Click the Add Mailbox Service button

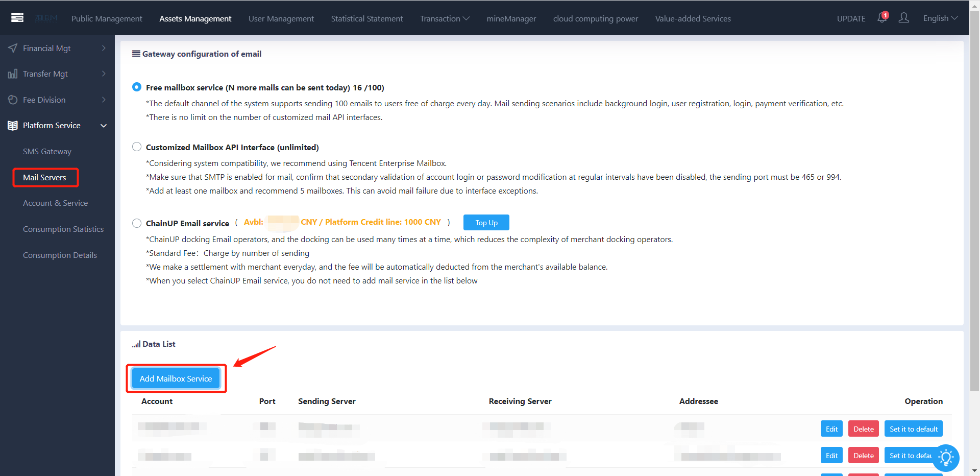[176, 378]
